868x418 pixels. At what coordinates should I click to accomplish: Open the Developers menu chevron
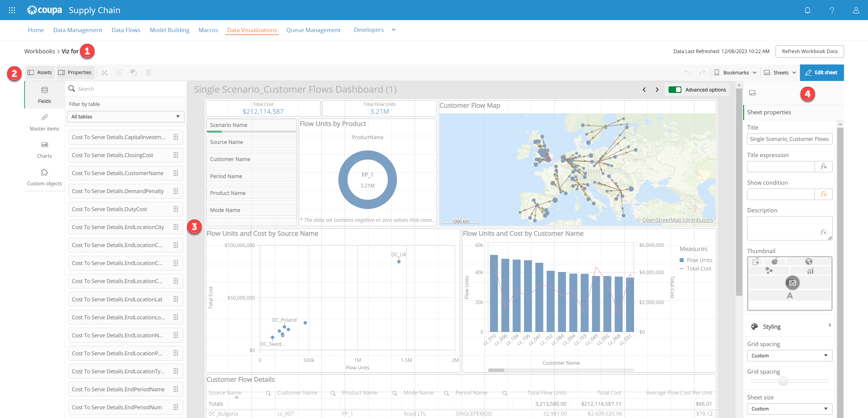pos(393,30)
